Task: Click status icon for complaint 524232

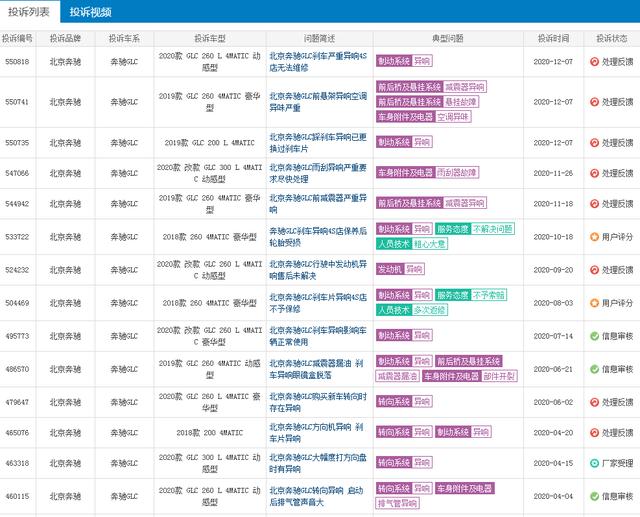Action: (x=594, y=270)
